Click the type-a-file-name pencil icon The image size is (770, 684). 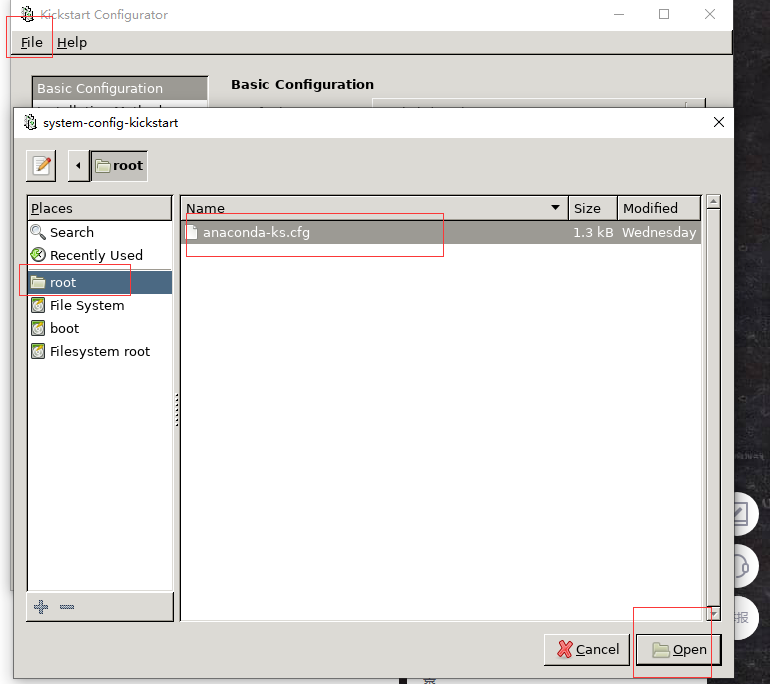(41, 165)
